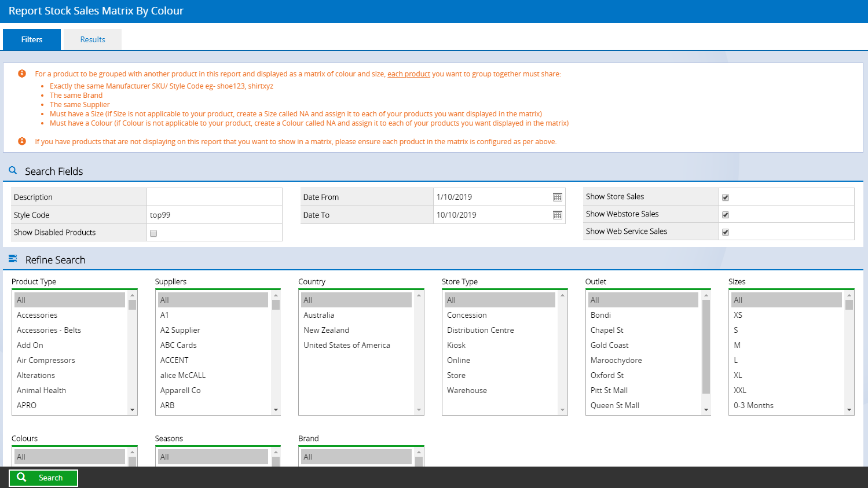Select APRO product type
Screen dimensions: 868x488
(69, 405)
